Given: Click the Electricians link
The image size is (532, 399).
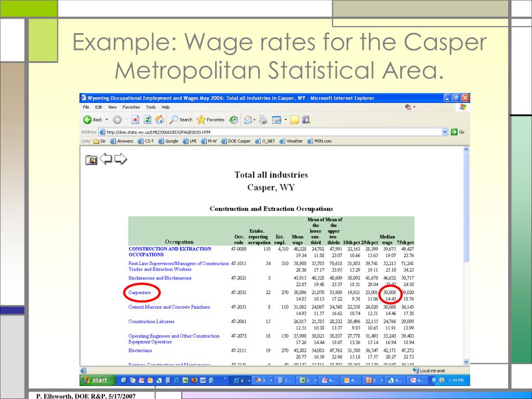Looking at the screenshot, I should point(140,351).
